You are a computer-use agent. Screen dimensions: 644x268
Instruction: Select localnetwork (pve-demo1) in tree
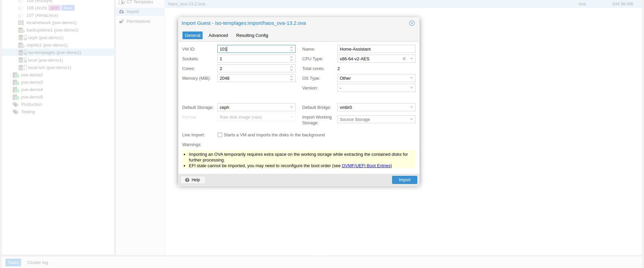[x=51, y=23]
